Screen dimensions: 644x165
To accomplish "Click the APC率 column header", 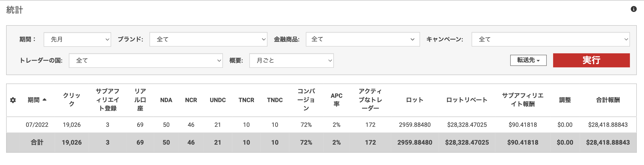I will tap(336, 100).
